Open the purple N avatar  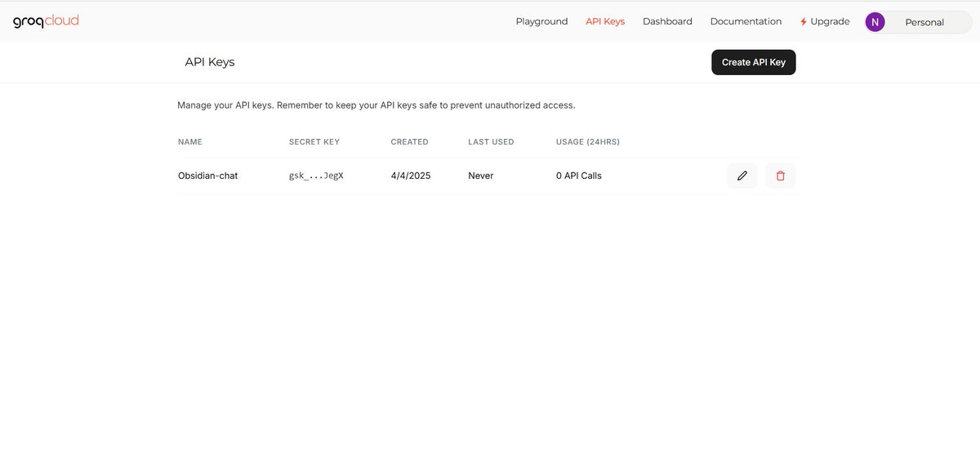point(875,22)
